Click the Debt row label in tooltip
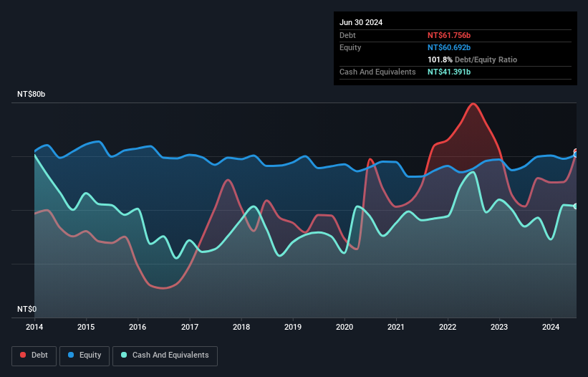Image resolution: width=588 pixels, height=377 pixels. (347, 35)
